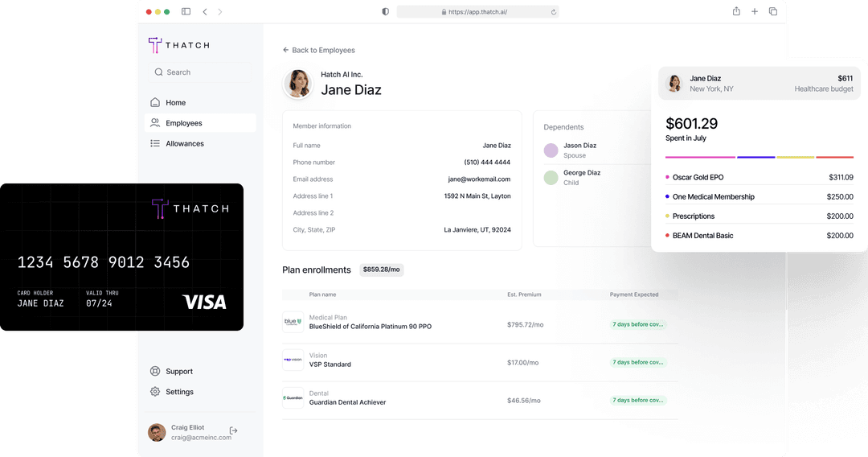Select Employees in the sidebar

[x=183, y=123]
